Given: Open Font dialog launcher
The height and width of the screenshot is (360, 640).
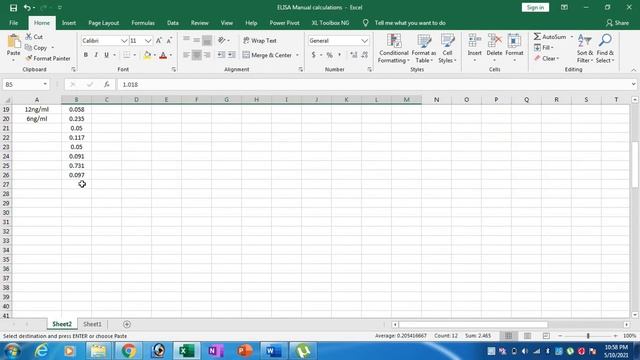Looking at the screenshot, I should (174, 70).
